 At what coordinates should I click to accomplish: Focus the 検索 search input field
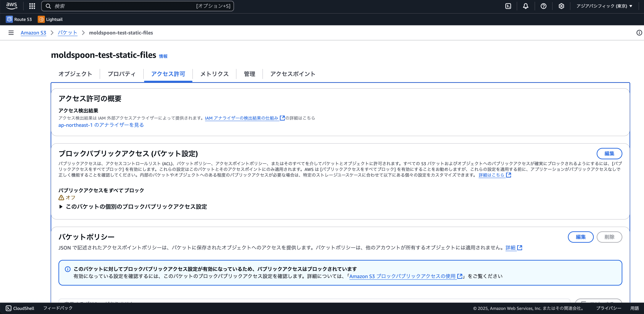tap(137, 6)
